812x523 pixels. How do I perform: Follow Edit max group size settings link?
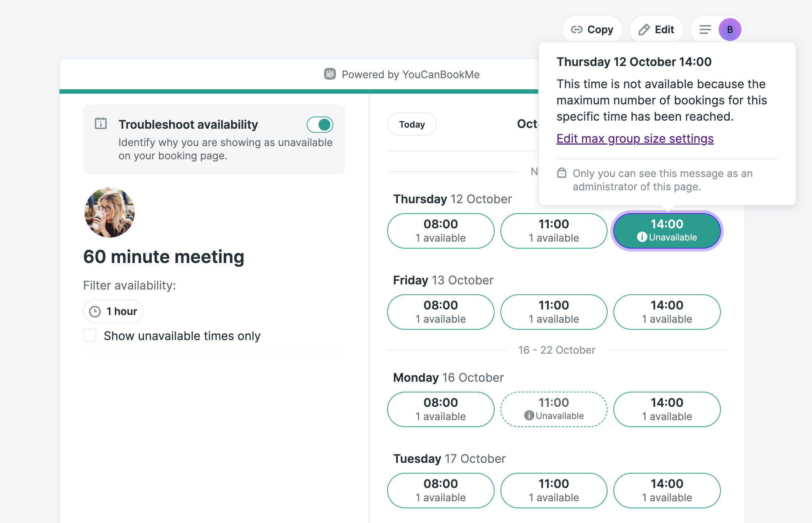click(635, 139)
